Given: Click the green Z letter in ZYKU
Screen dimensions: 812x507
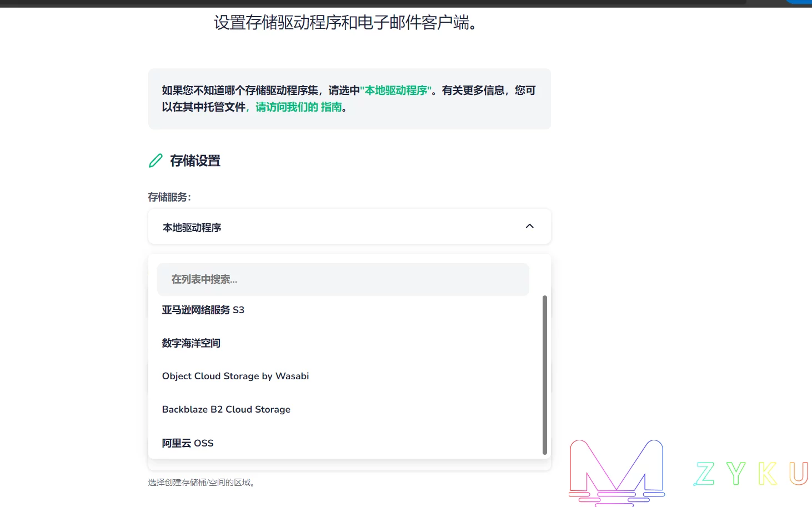Looking at the screenshot, I should coord(704,474).
